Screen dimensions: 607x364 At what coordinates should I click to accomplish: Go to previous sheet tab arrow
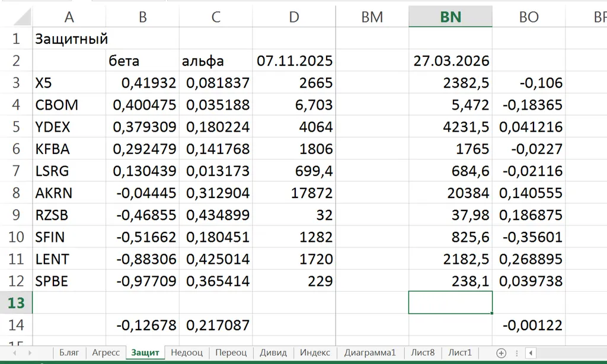[x=15, y=353]
